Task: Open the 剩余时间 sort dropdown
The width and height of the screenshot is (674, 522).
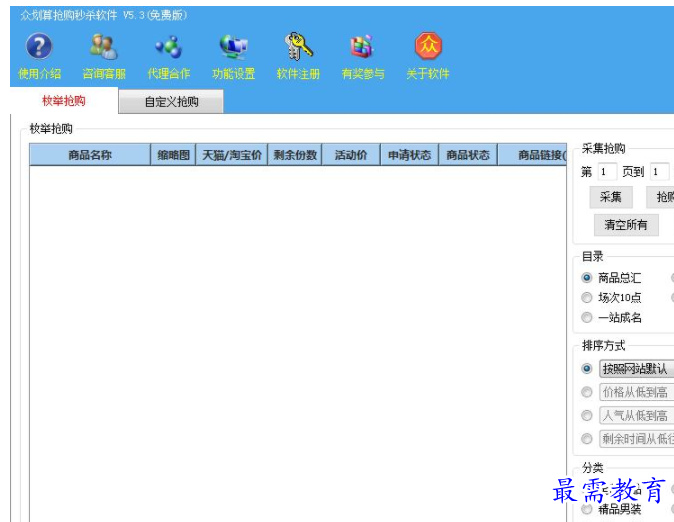Action: click(x=637, y=439)
